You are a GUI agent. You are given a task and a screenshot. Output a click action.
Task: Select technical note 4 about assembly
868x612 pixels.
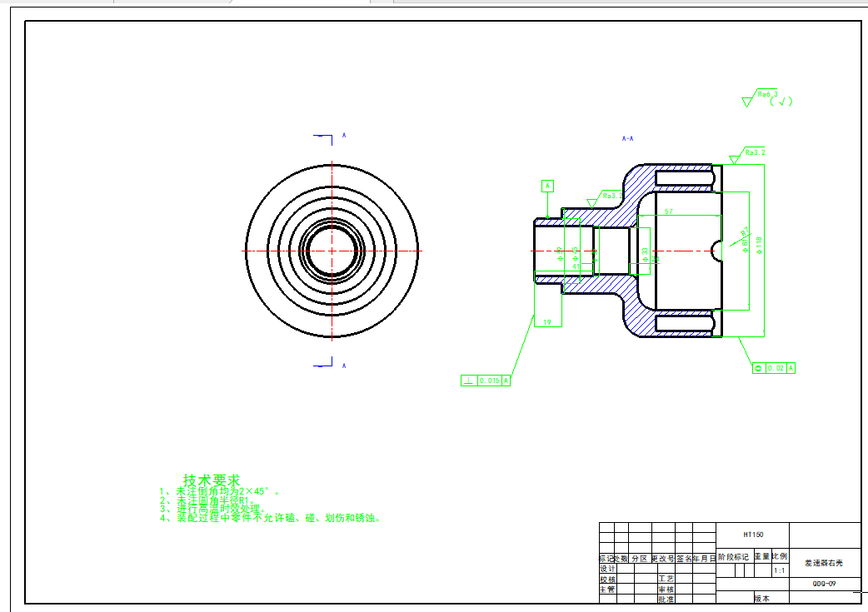click(271, 518)
